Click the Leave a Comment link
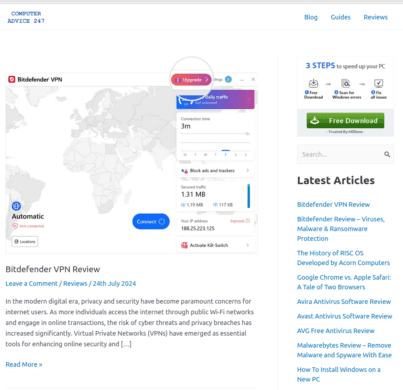 coord(31,284)
